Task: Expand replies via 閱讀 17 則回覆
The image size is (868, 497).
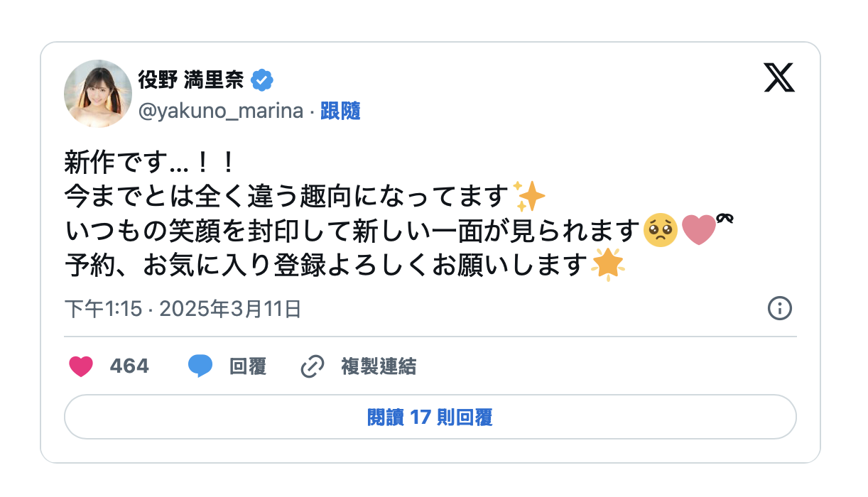Action: tap(430, 417)
